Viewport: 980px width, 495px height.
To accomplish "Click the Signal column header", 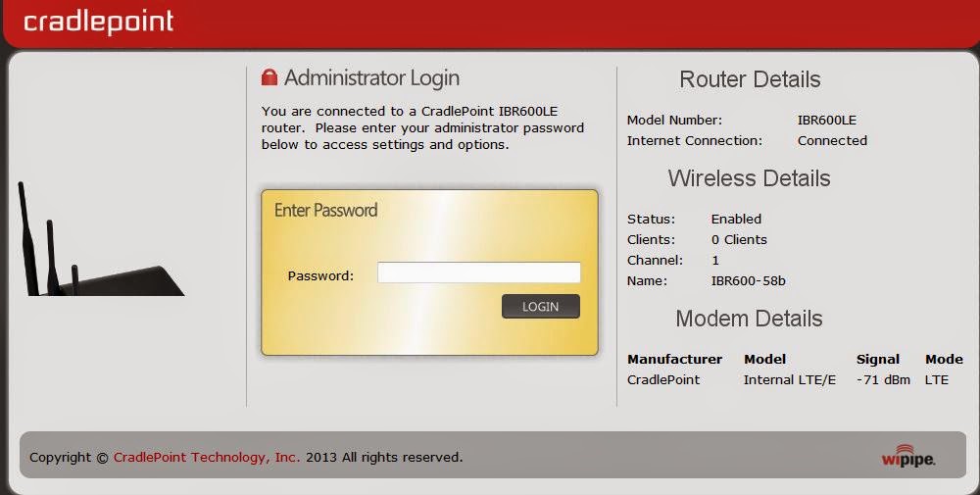I will click(877, 360).
